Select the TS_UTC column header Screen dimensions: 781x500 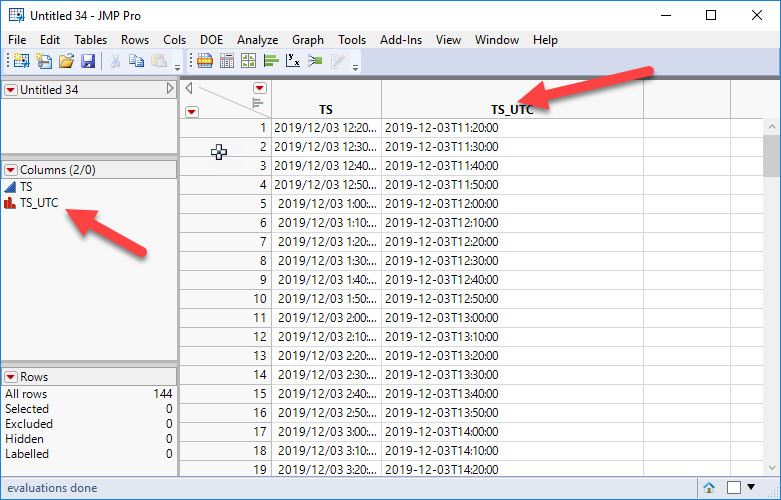pos(513,100)
